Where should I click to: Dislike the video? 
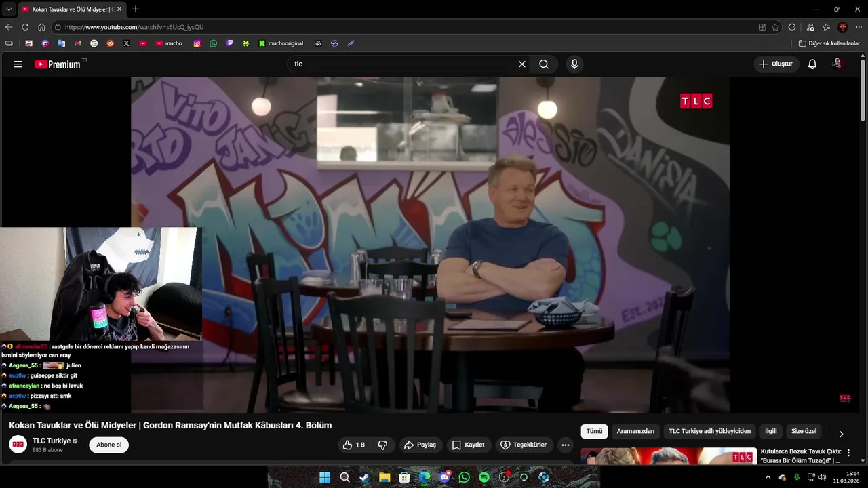(x=382, y=445)
